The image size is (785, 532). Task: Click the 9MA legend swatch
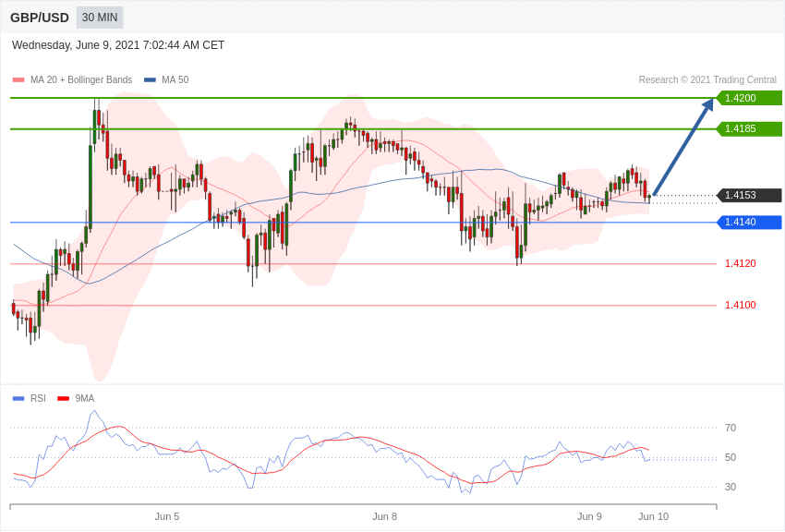click(64, 398)
